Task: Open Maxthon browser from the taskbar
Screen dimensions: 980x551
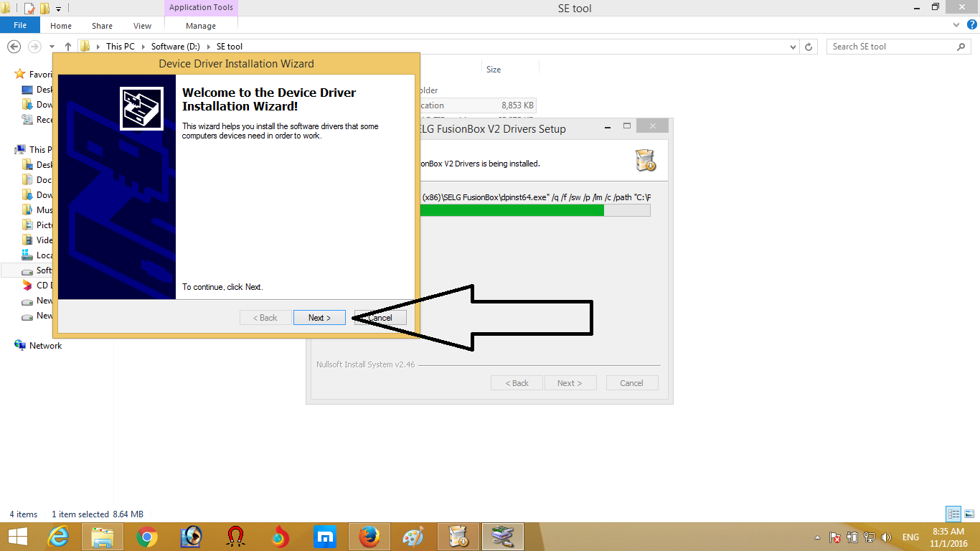Action: coord(326,536)
